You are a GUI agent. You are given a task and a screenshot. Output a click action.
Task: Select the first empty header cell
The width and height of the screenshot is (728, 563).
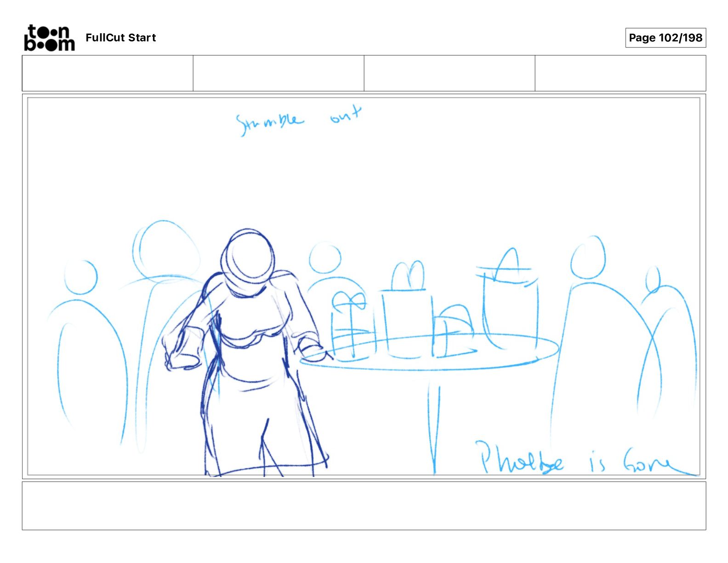point(108,73)
